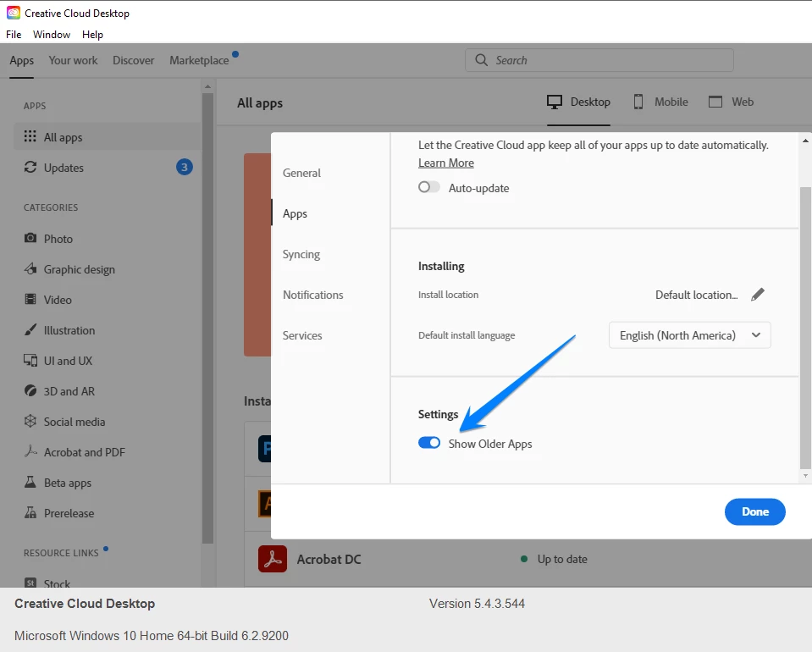This screenshot has height=652, width=812.
Task: Click the Web browser icon
Action: pos(715,102)
